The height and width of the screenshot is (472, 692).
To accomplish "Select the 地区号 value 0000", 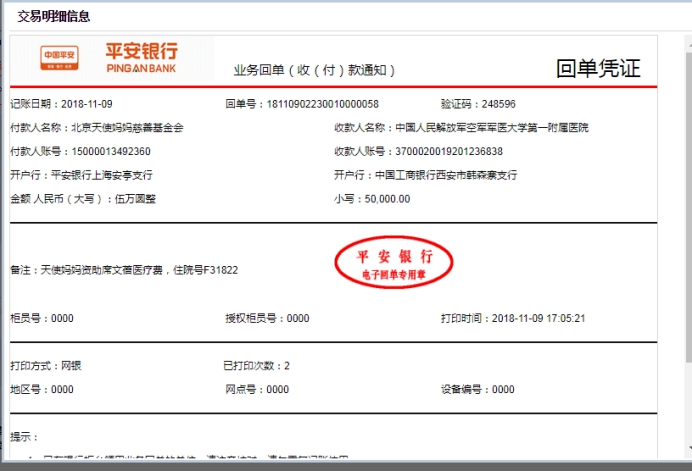I will click(62, 390).
